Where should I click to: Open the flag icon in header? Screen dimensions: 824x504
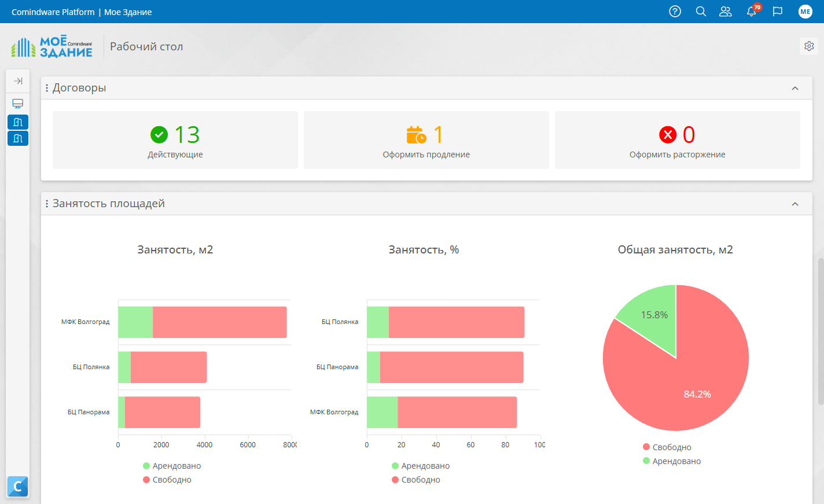coord(778,12)
